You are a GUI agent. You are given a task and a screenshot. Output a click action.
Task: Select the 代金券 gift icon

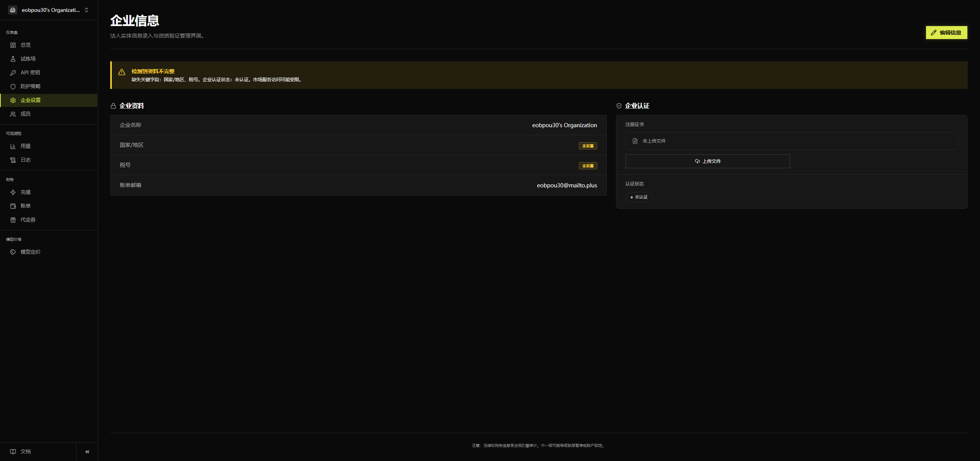click(x=13, y=220)
